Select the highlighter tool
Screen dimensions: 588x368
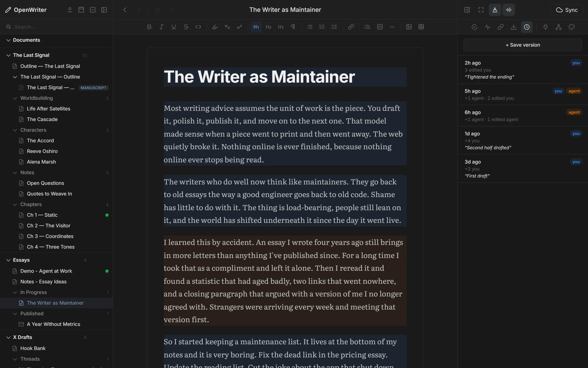point(215,27)
